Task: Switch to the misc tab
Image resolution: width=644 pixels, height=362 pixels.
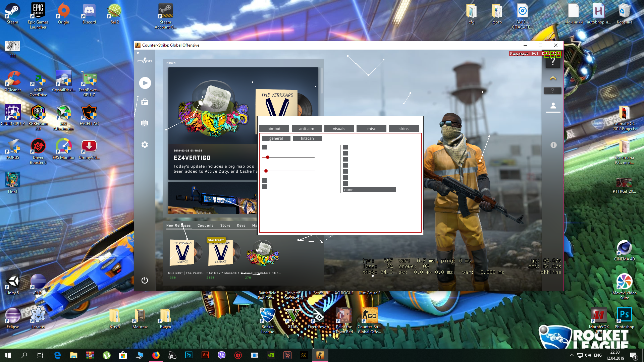Action: pyautogui.click(x=371, y=129)
